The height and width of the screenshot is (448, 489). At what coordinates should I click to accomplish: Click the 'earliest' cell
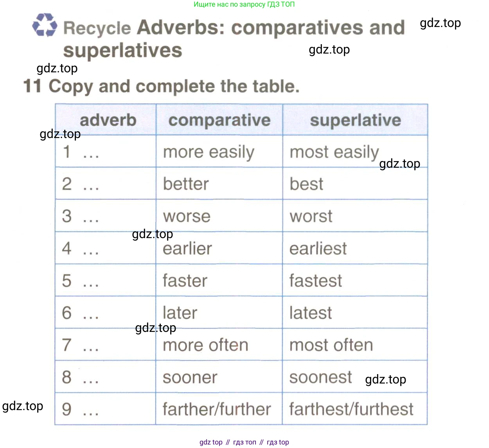click(355, 248)
